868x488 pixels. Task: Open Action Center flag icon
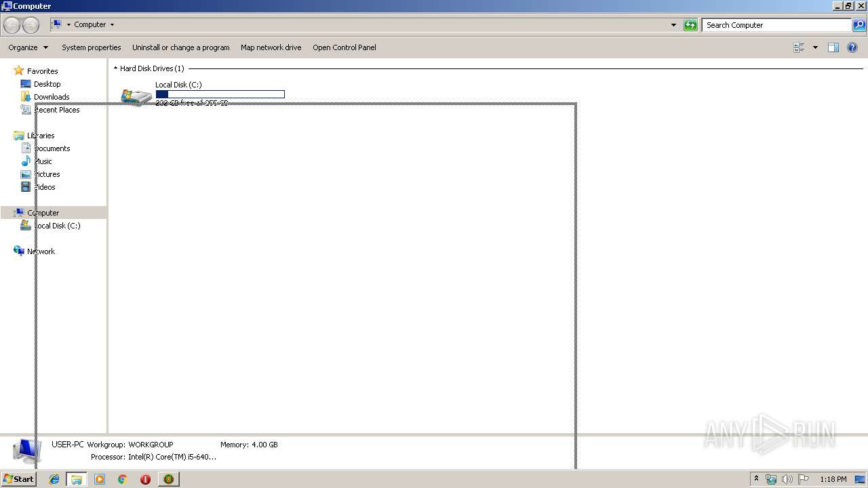804,479
